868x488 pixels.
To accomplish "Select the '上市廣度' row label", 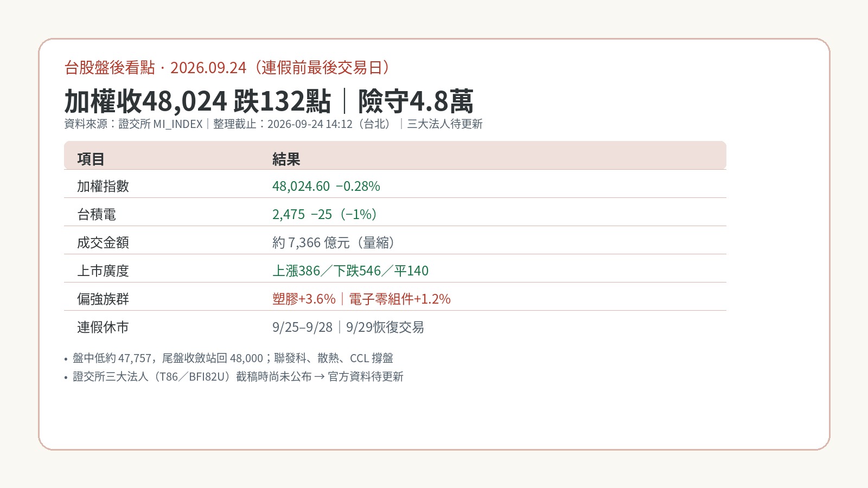I will [103, 271].
